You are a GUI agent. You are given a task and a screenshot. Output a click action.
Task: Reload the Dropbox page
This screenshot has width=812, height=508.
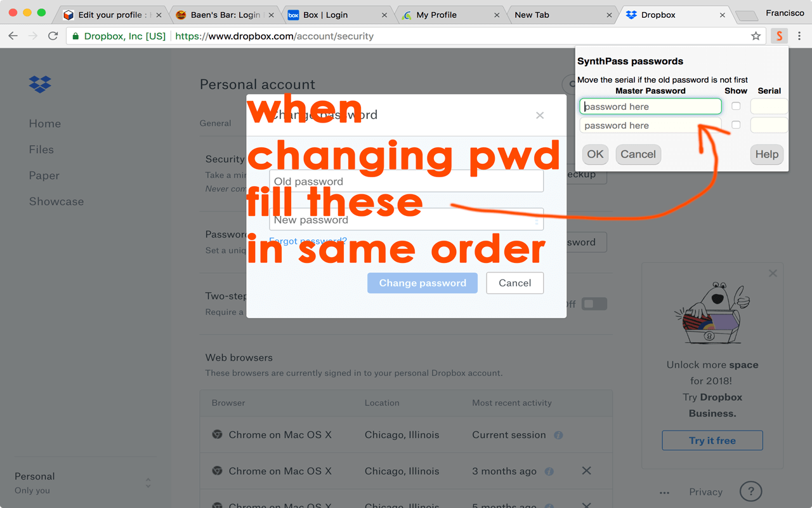pos(53,36)
